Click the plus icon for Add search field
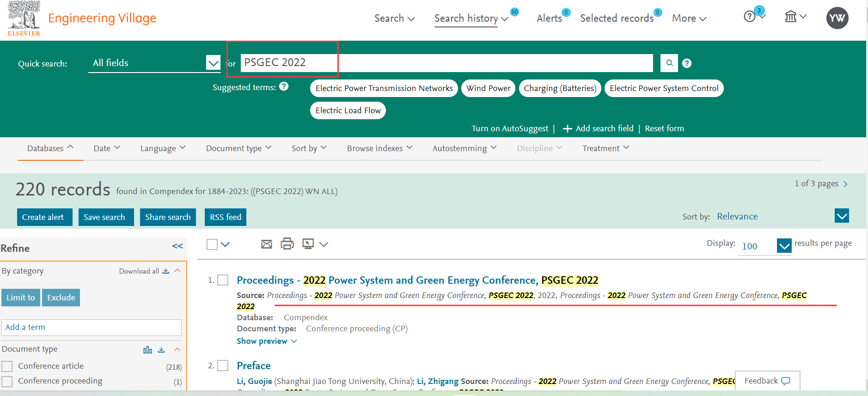868x396 pixels. tap(567, 128)
